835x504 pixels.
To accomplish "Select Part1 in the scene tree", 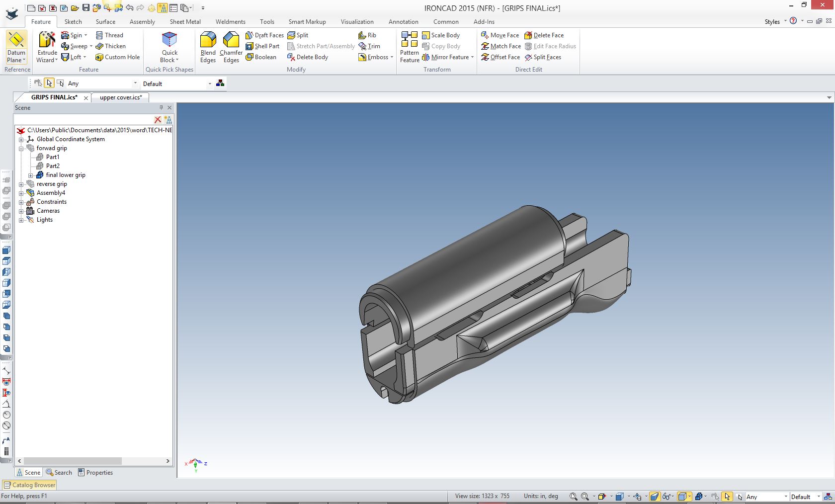I will (x=53, y=157).
